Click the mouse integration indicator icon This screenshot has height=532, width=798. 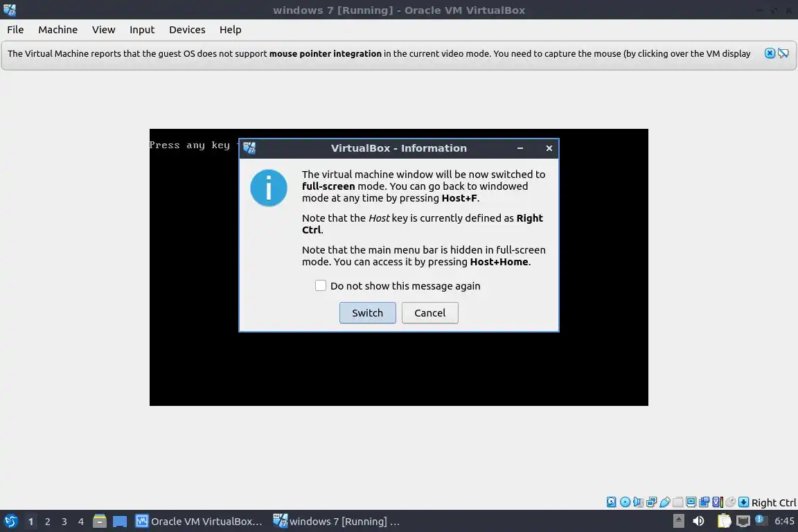click(x=731, y=502)
